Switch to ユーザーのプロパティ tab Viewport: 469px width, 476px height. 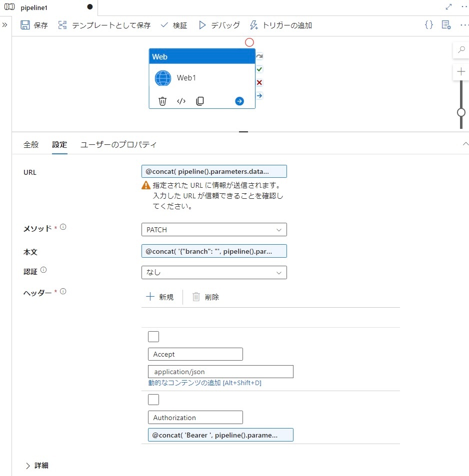coord(118,144)
